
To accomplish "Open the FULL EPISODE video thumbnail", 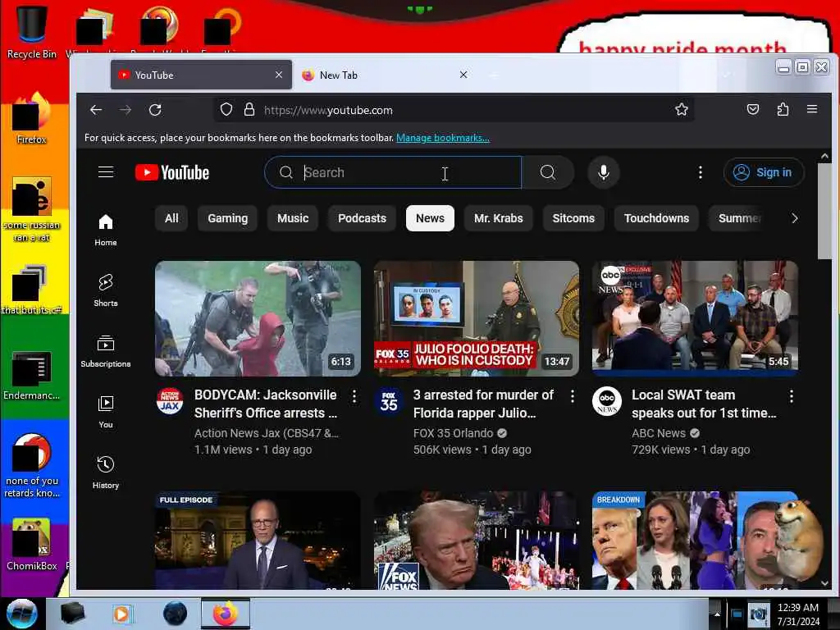I will [258, 540].
